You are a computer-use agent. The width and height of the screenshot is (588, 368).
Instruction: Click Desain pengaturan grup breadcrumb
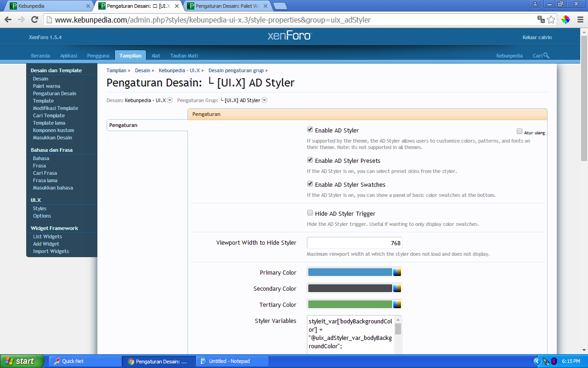[236, 70]
